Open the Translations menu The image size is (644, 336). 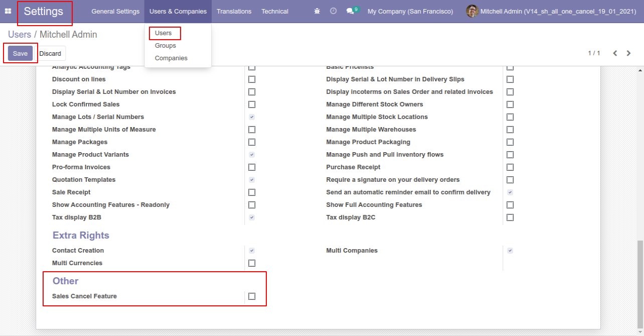pyautogui.click(x=234, y=11)
